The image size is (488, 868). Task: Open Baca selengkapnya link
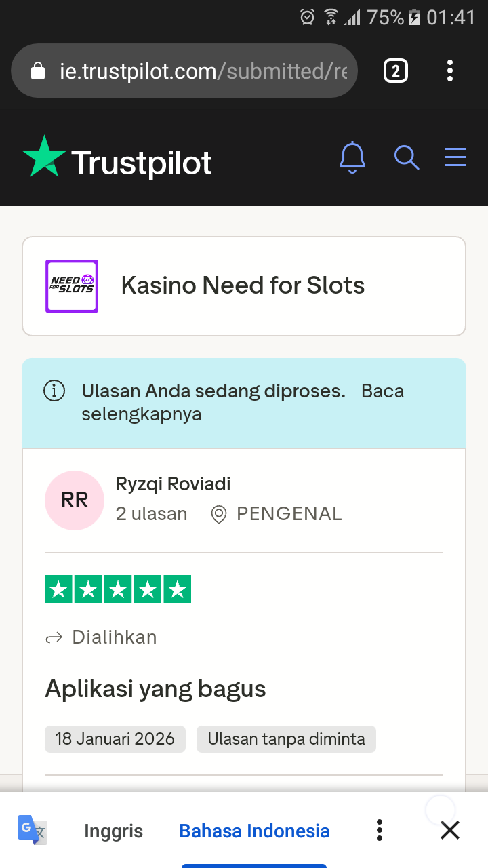[382, 391]
